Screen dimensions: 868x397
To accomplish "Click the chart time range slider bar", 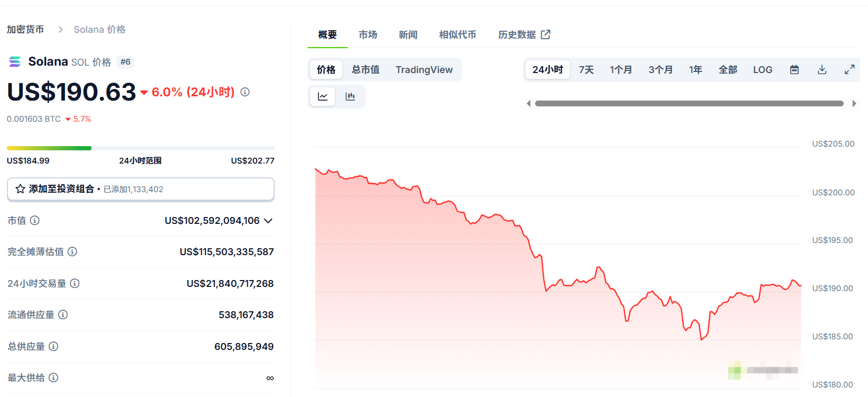I will click(x=689, y=104).
